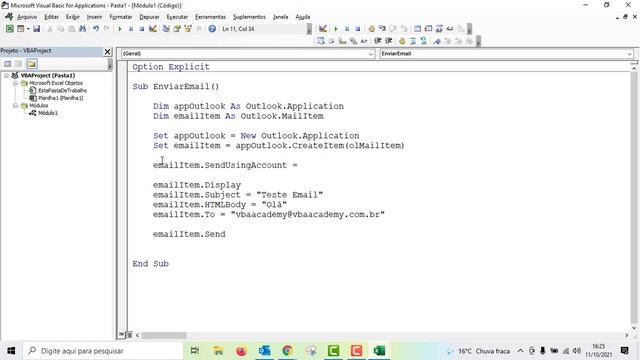Click the horizontal scrollbar thumb in the code window
Image resolution: width=640 pixels, height=360 pixels.
coord(164,335)
